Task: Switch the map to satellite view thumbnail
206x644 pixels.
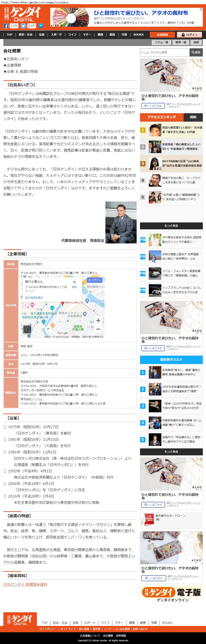Action: (27, 330)
